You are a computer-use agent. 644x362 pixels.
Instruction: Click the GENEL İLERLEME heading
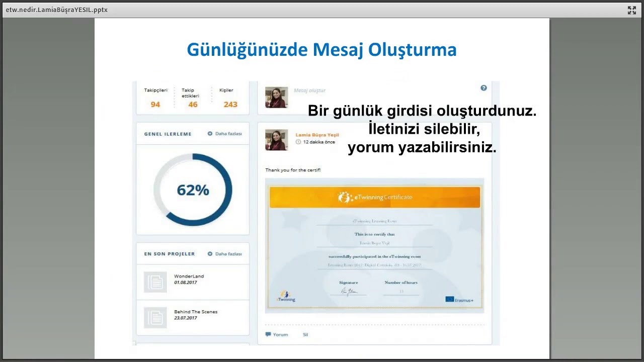(168, 134)
